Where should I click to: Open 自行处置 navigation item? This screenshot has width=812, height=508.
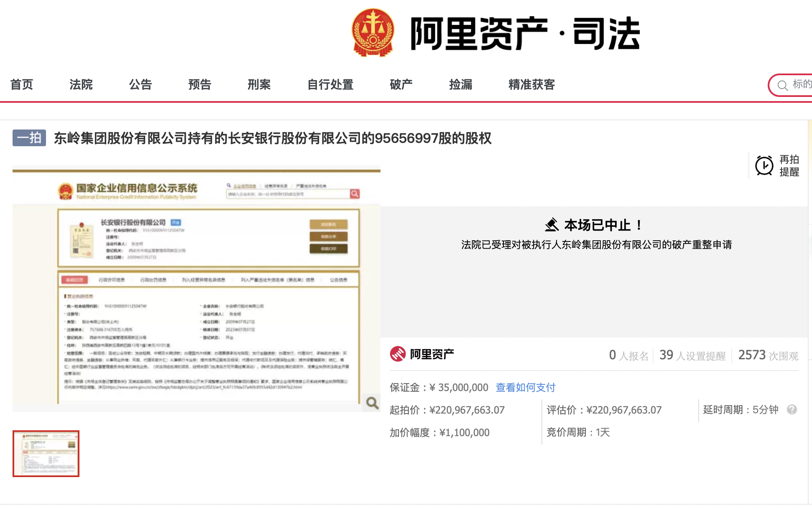(330, 84)
